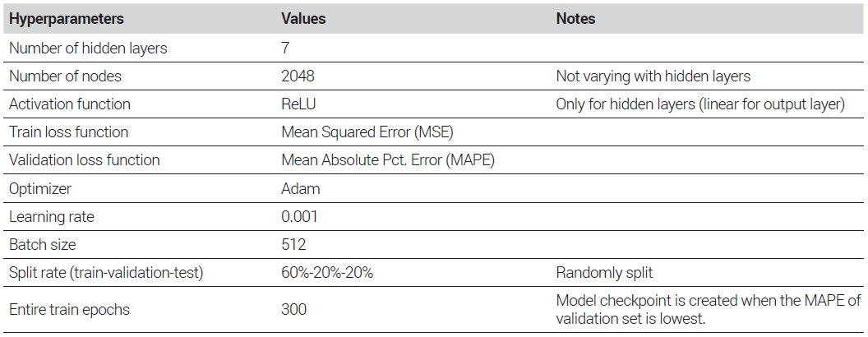Click the Values column header
The width and height of the screenshot is (868, 337).
coord(303,19)
